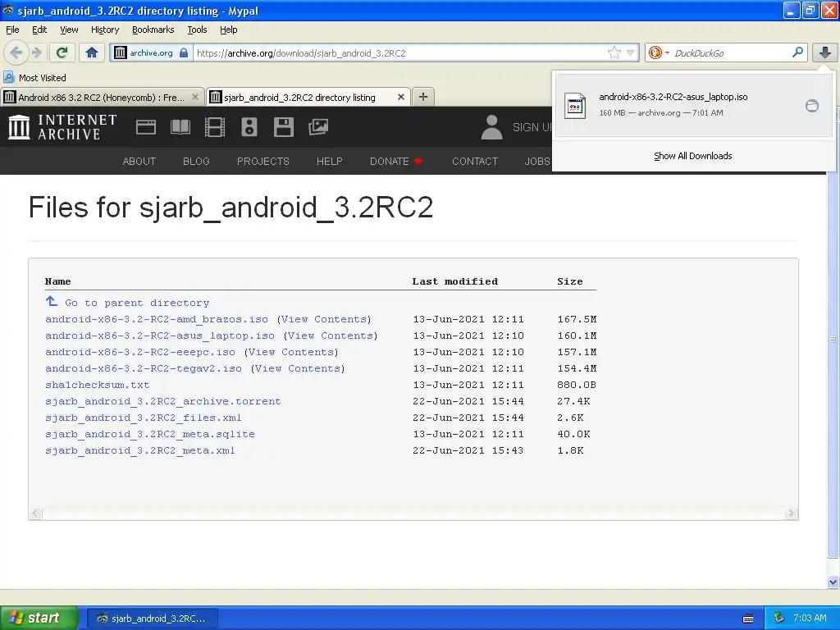
Task: Open the Most Visited bookmarks folder
Action: click(34, 78)
